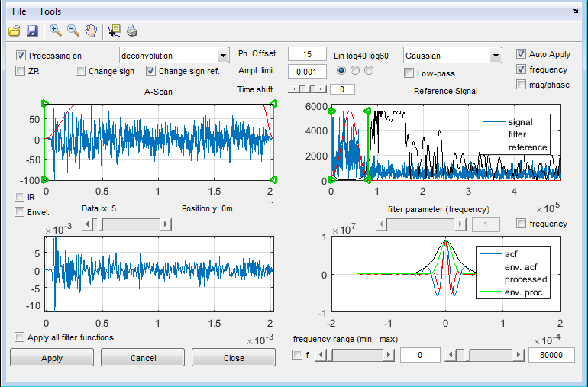Select the log60 scale radio button
Image resolution: width=588 pixels, height=387 pixels.
pyautogui.click(x=369, y=70)
